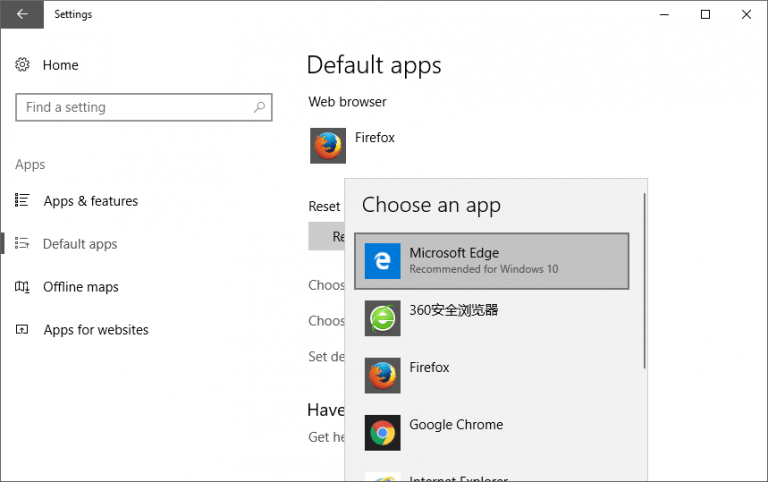The height and width of the screenshot is (482, 768).
Task: Choose the 360 browser icon
Action: coord(382,318)
